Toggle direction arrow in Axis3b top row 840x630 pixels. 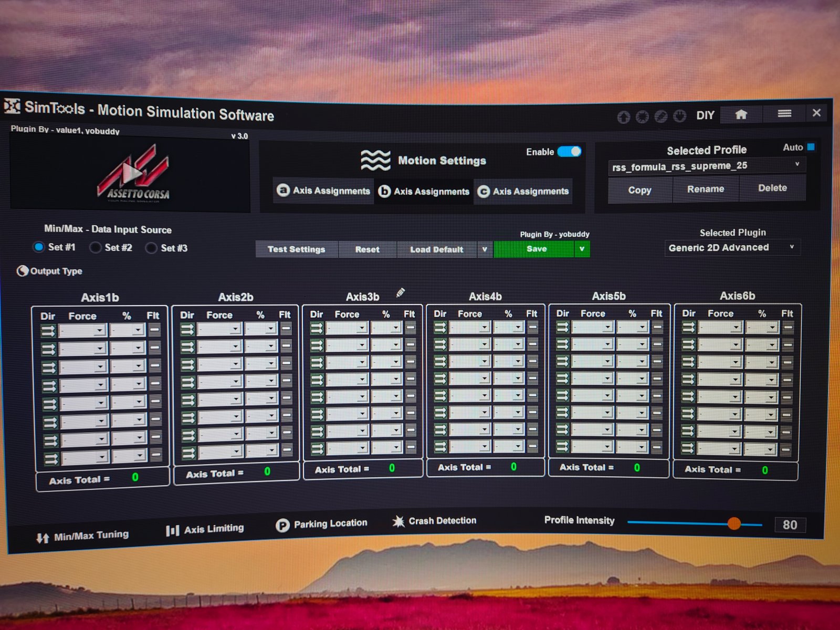(x=317, y=328)
